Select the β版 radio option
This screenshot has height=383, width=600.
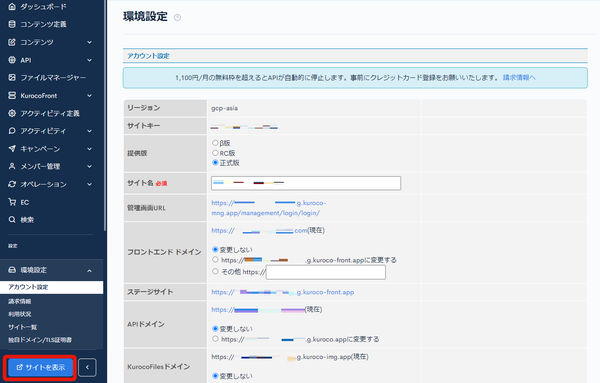coord(215,143)
